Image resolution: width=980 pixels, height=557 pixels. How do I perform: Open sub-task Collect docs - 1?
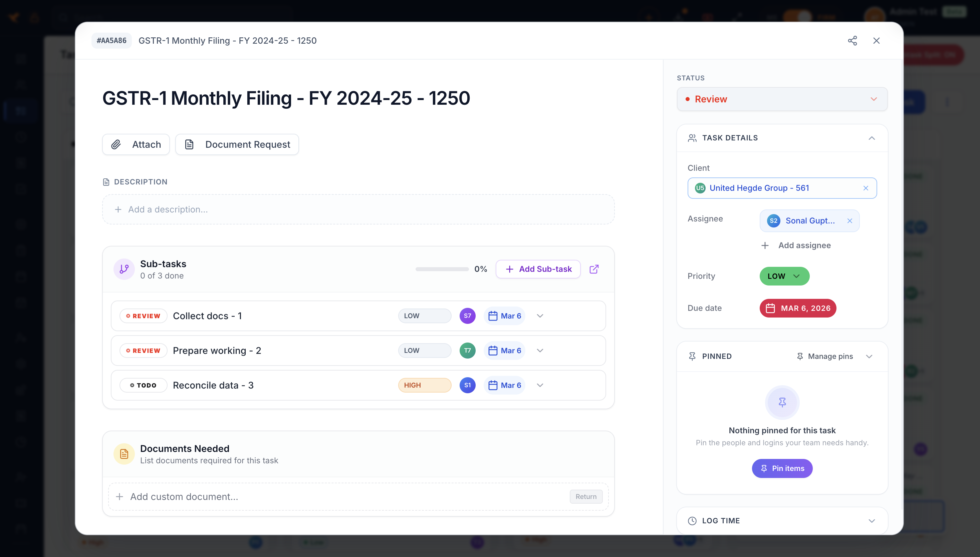pos(207,316)
